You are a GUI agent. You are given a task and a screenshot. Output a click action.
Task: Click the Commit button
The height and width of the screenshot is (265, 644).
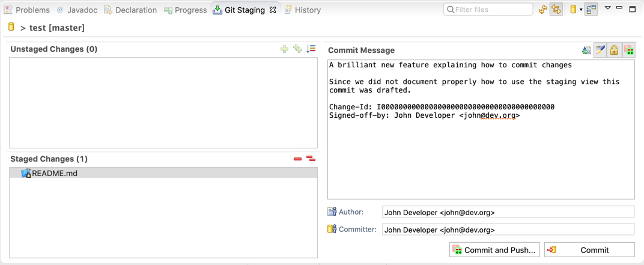click(x=589, y=250)
